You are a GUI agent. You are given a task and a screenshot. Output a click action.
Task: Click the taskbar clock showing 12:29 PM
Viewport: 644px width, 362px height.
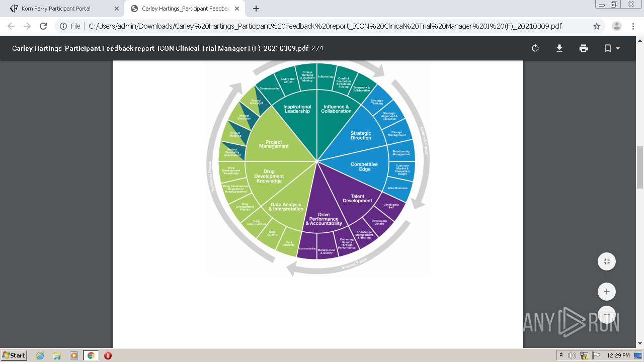[x=618, y=355]
